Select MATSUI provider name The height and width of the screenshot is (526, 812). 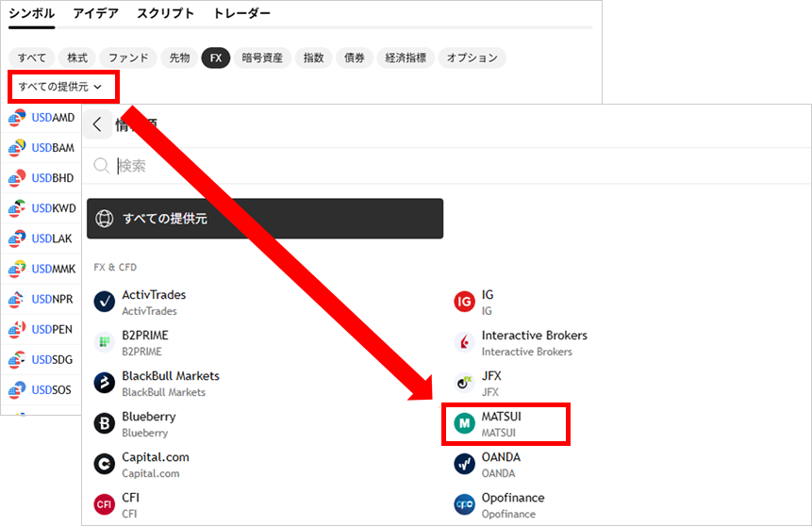tap(502, 417)
